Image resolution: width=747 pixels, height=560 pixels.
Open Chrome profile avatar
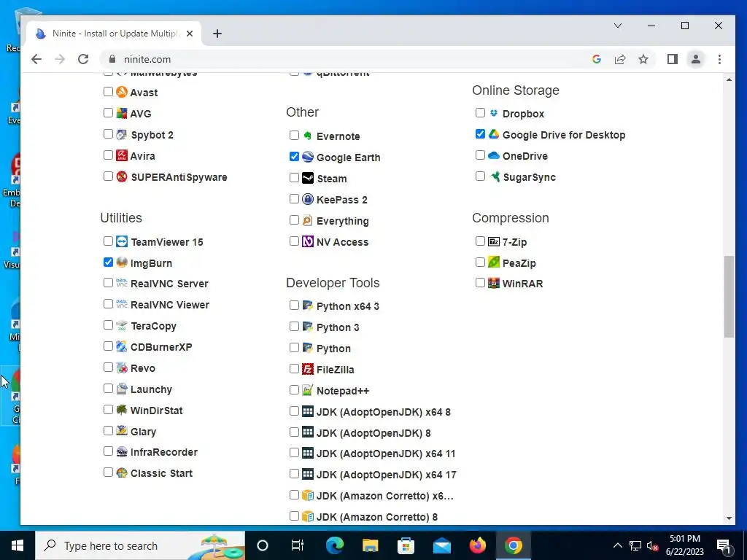point(695,60)
